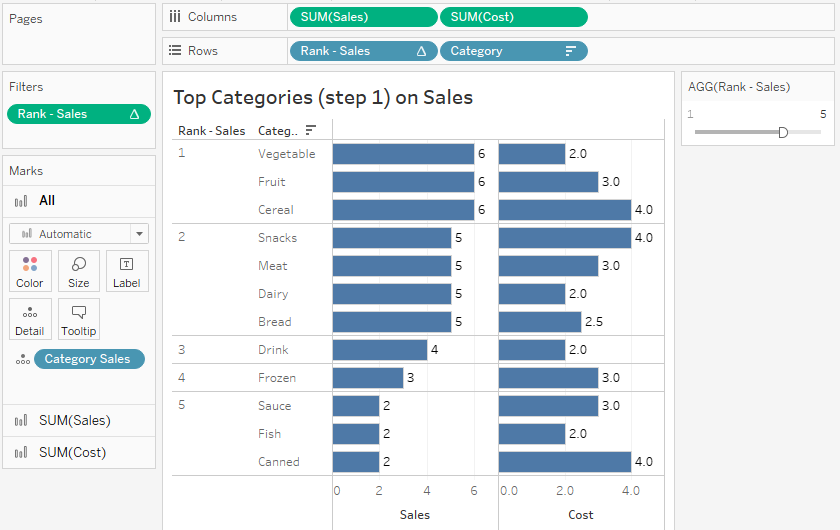The height and width of the screenshot is (530, 840).
Task: Open the Automatic mark type dropdown
Action: (79, 234)
